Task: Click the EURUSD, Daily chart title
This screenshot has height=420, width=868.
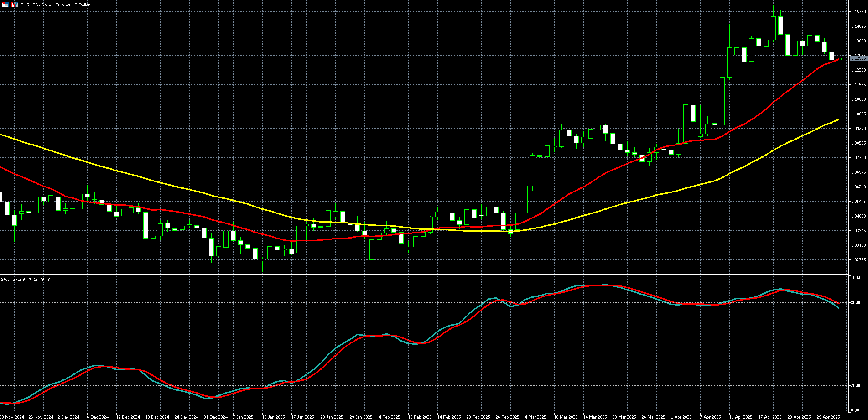Action: (x=55, y=5)
